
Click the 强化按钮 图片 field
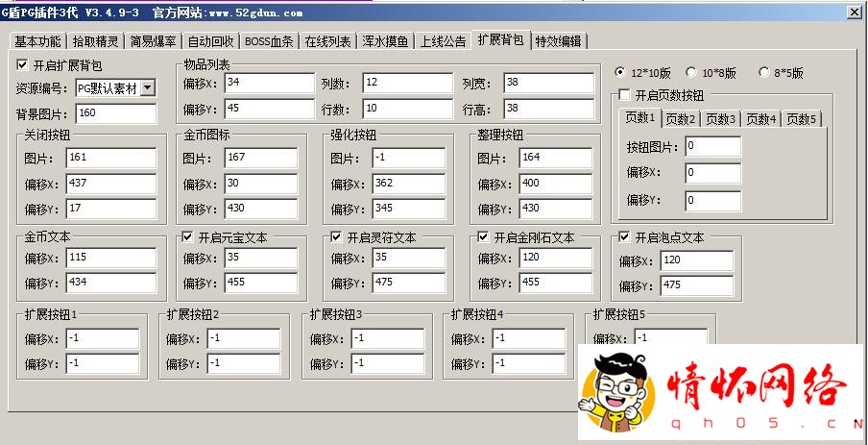coord(408,158)
